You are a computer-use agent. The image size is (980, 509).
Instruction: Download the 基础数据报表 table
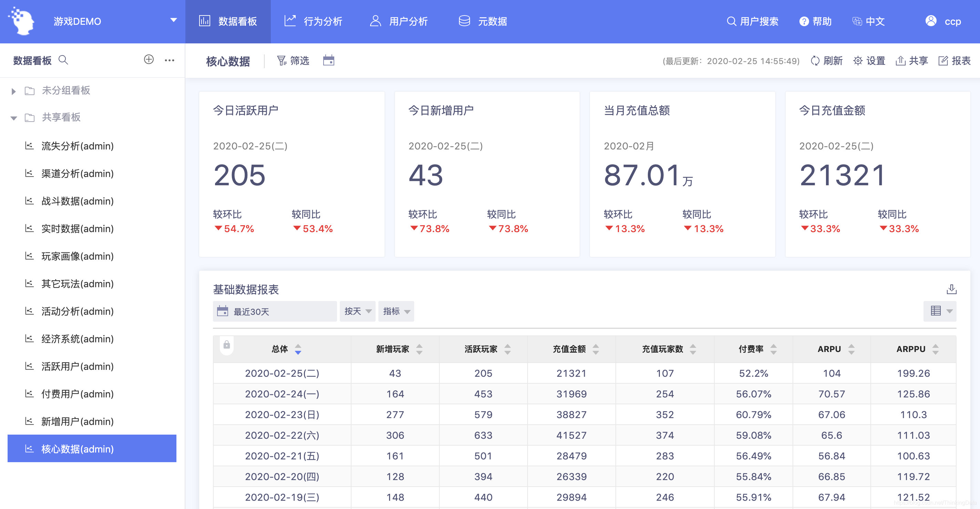point(951,289)
